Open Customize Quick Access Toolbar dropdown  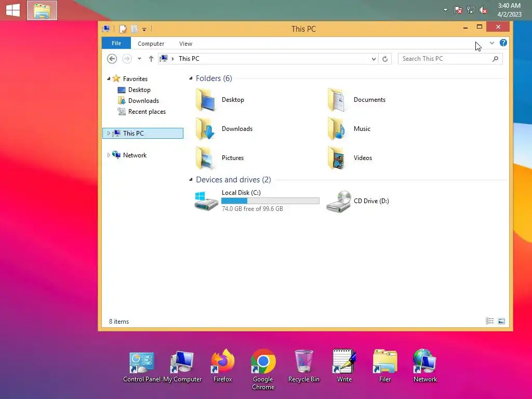tap(144, 30)
